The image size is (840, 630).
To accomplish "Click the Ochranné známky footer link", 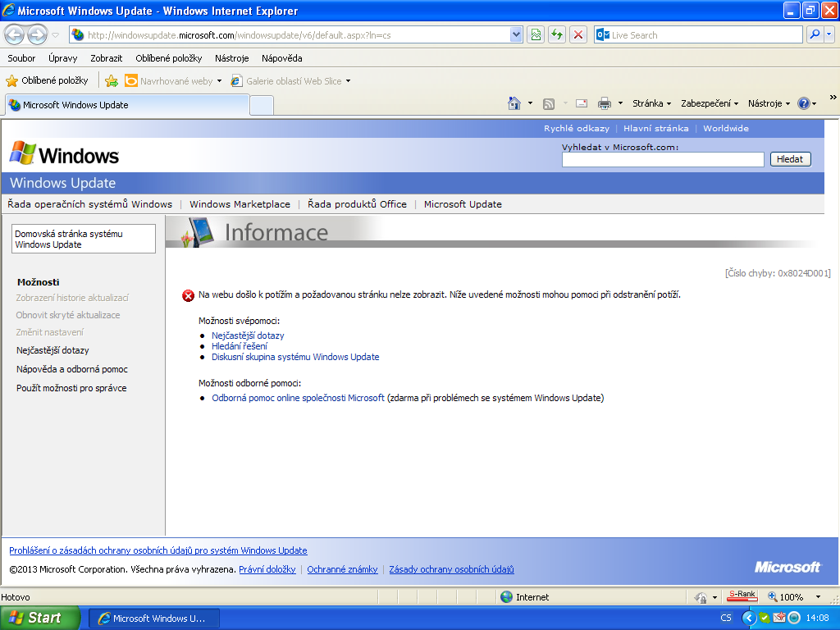I will pyautogui.click(x=342, y=569).
